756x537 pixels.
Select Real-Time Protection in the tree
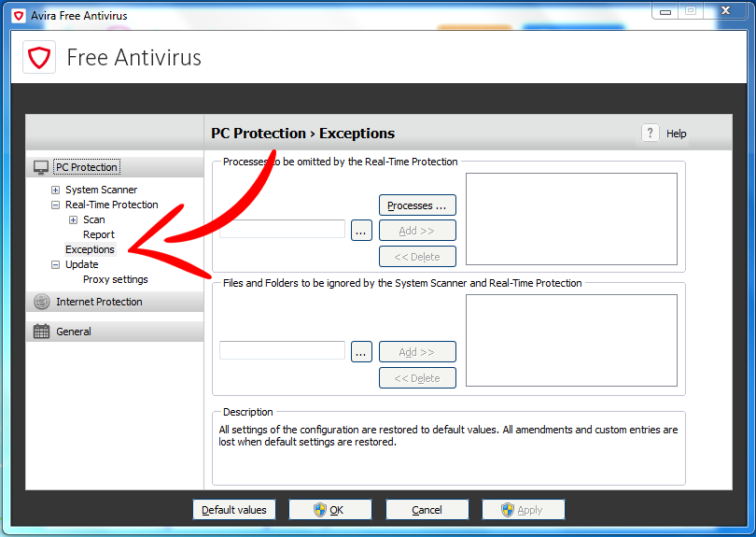[x=112, y=205]
